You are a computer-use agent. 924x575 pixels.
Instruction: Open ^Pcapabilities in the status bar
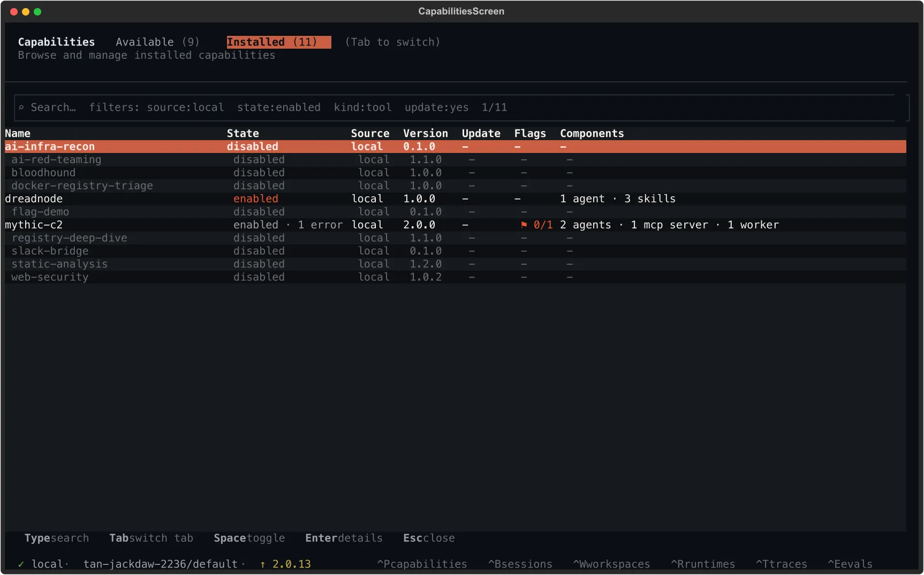tap(422, 564)
